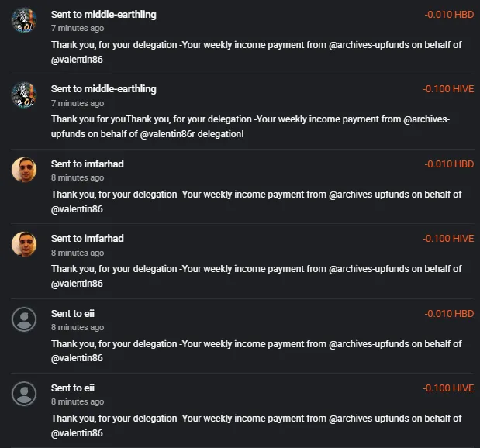Open middle-earthling avatar on HIVE transfer

pyautogui.click(x=24, y=95)
